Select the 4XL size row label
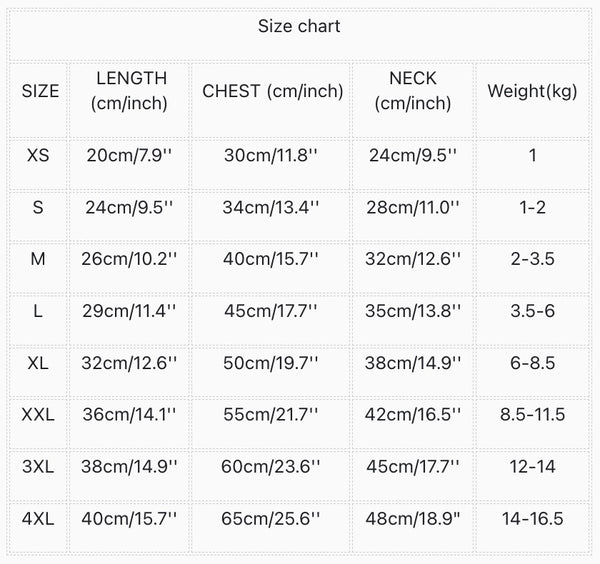 (38, 518)
